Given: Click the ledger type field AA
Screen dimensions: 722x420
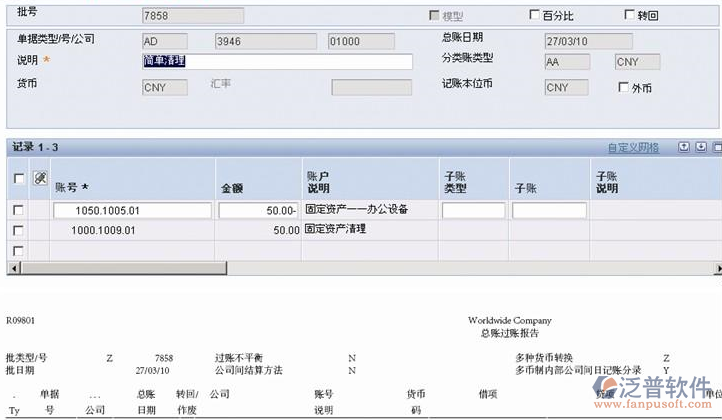Looking at the screenshot, I should 567,62.
